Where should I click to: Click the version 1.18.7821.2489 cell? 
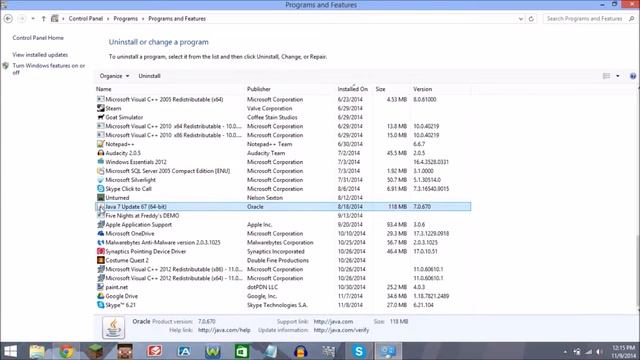[431, 296]
